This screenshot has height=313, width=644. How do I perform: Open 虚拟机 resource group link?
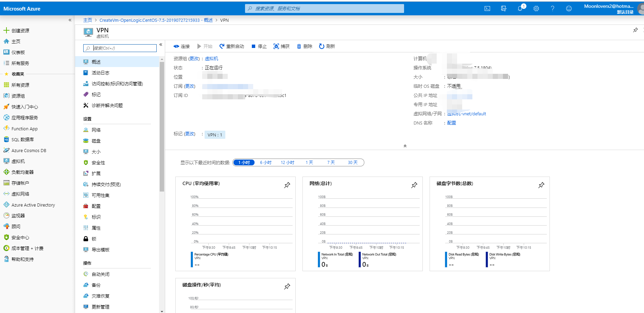click(211, 59)
